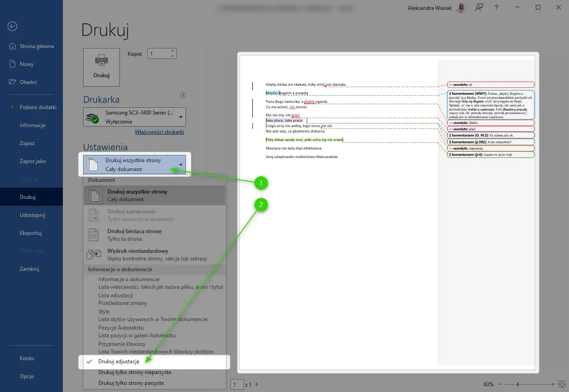The image size is (569, 392).
Task: Click zoom in plus button
Action: click(553, 384)
